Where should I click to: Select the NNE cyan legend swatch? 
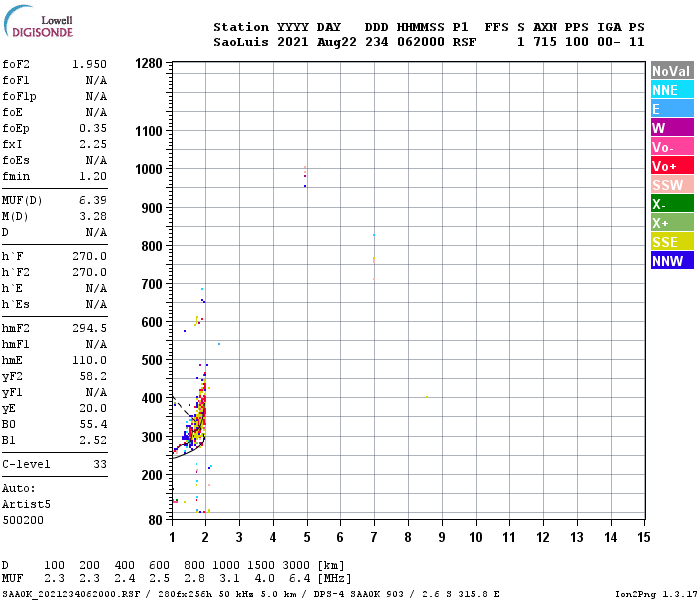pos(672,90)
